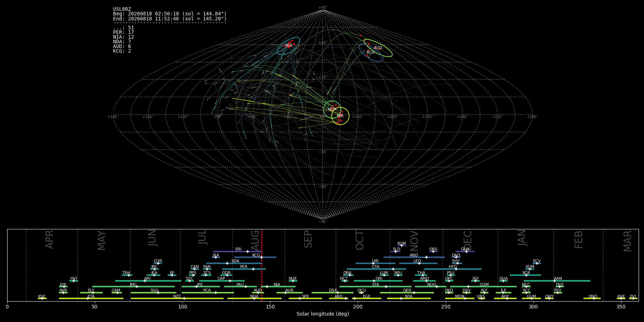Image resolution: width=644 pixels, height=322 pixels.
Task: Click the STA shower label in timeline
Action: tap(375, 285)
